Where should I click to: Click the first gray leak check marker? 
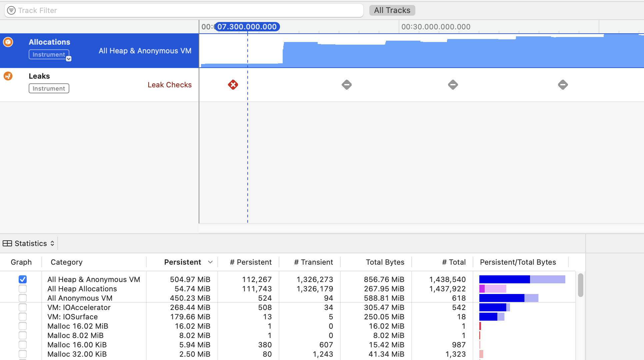click(x=347, y=85)
